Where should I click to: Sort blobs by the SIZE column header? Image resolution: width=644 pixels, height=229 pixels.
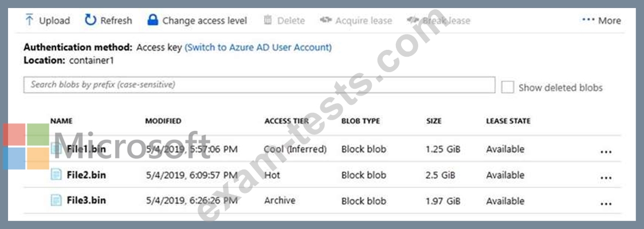(434, 121)
